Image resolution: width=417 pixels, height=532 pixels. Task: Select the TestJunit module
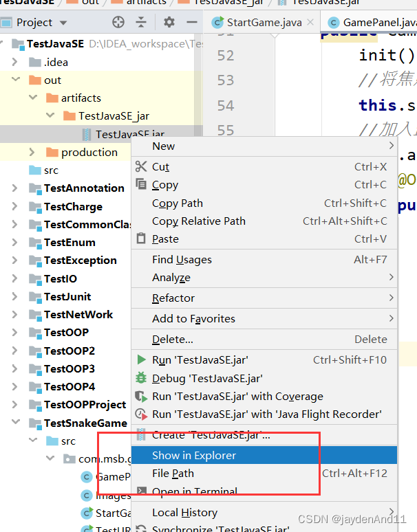(67, 296)
